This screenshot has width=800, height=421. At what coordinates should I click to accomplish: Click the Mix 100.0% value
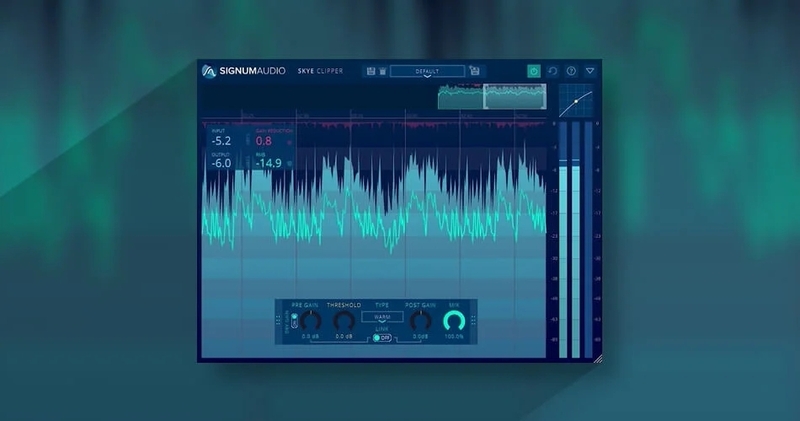point(454,337)
